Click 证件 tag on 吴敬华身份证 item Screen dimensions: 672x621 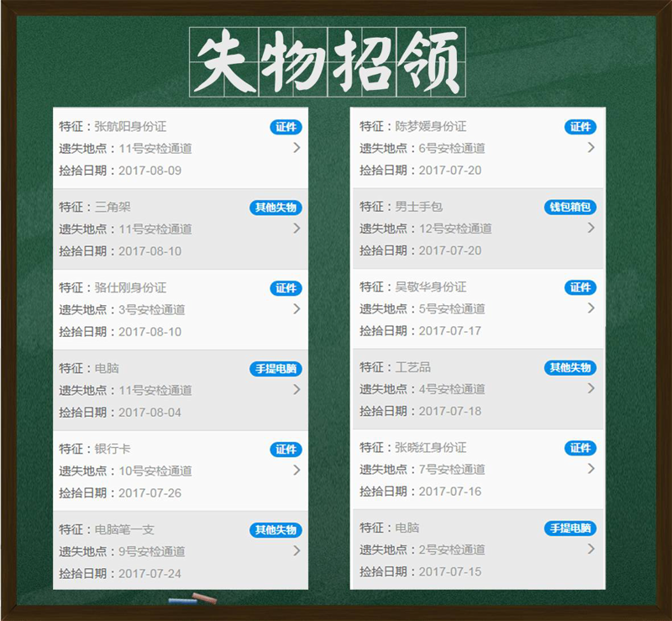point(580,287)
